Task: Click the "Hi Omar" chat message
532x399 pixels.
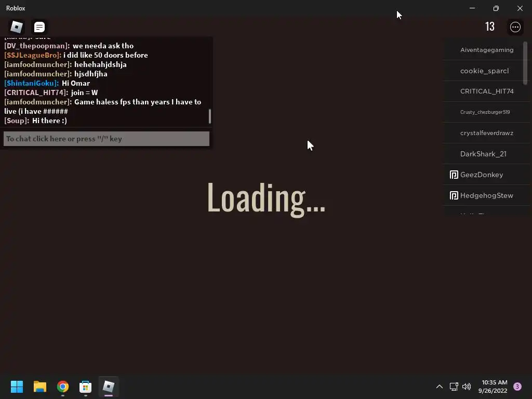Action: [76, 83]
